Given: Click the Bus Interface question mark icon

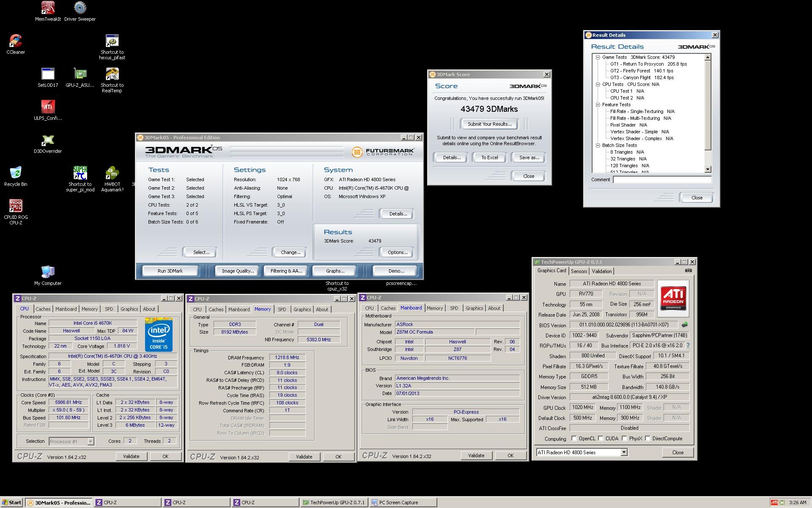Looking at the screenshot, I should click(688, 345).
